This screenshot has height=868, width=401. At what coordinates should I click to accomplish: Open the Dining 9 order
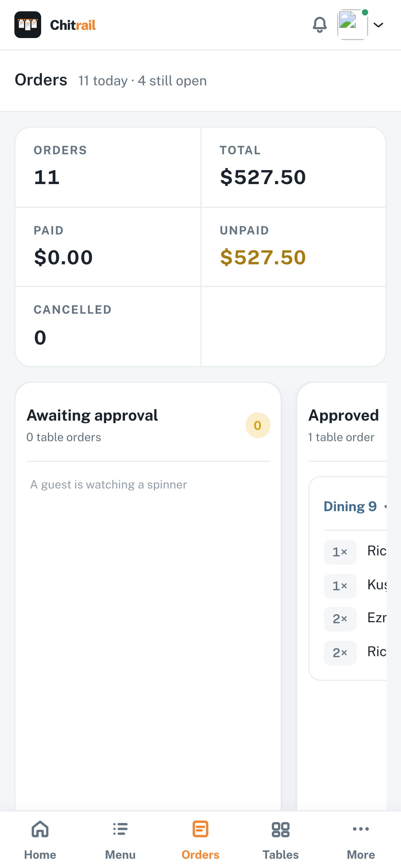(x=350, y=506)
